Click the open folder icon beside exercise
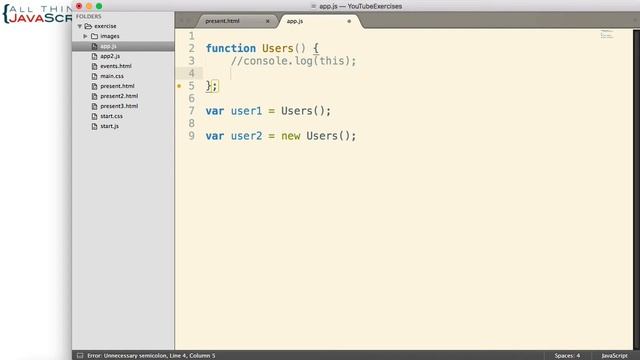This screenshot has height=360, width=640. (88, 26)
